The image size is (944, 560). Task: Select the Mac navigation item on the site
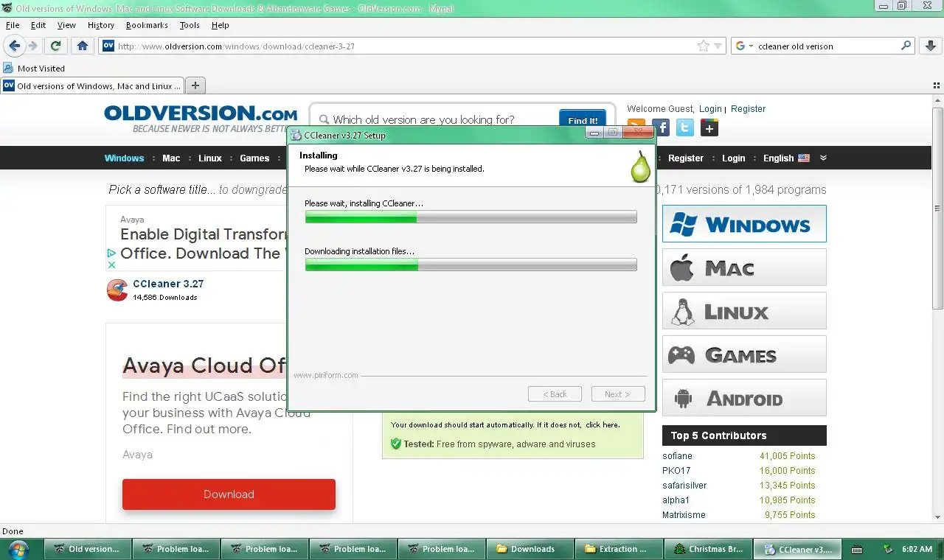[171, 158]
